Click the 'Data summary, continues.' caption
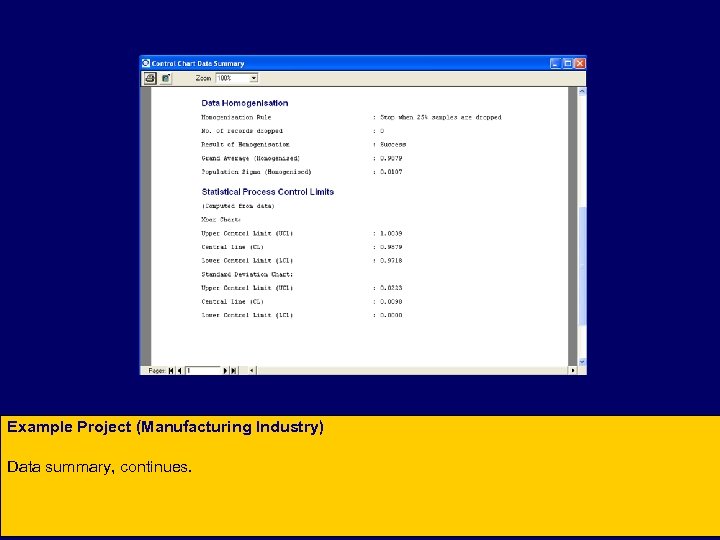The height and width of the screenshot is (540, 720). tap(99, 467)
